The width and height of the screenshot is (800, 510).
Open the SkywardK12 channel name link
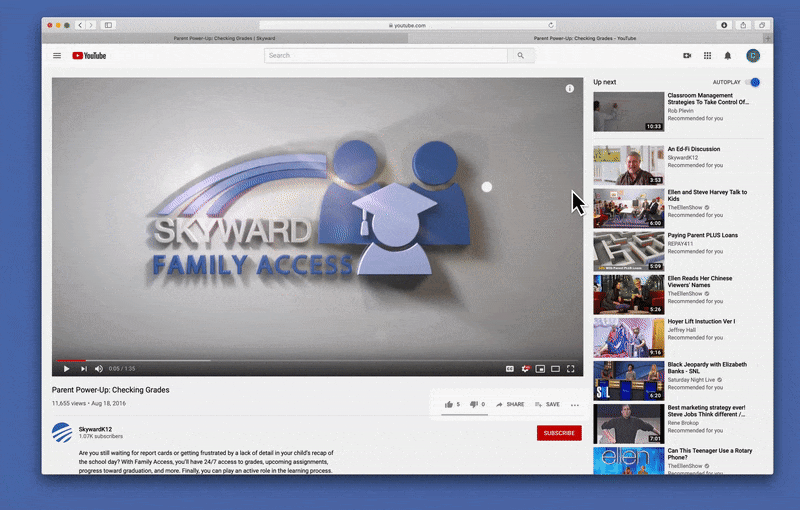click(95, 429)
